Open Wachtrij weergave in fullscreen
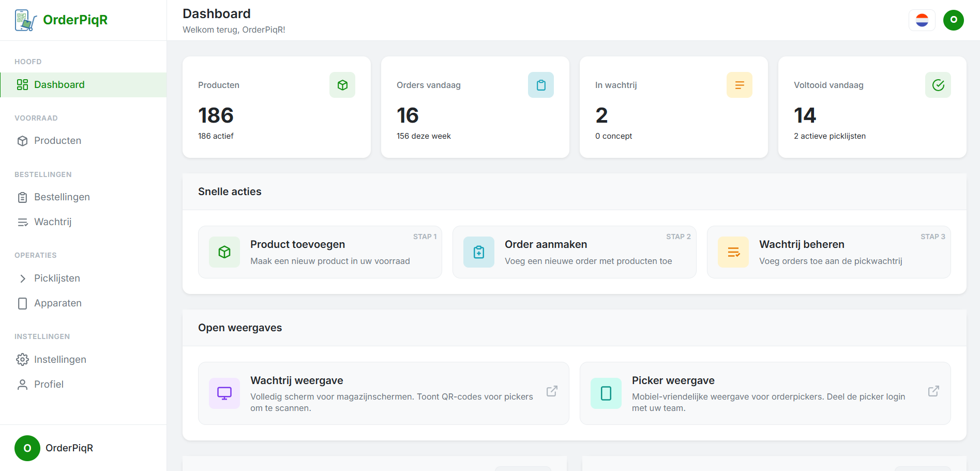The width and height of the screenshot is (980, 471). click(551, 391)
